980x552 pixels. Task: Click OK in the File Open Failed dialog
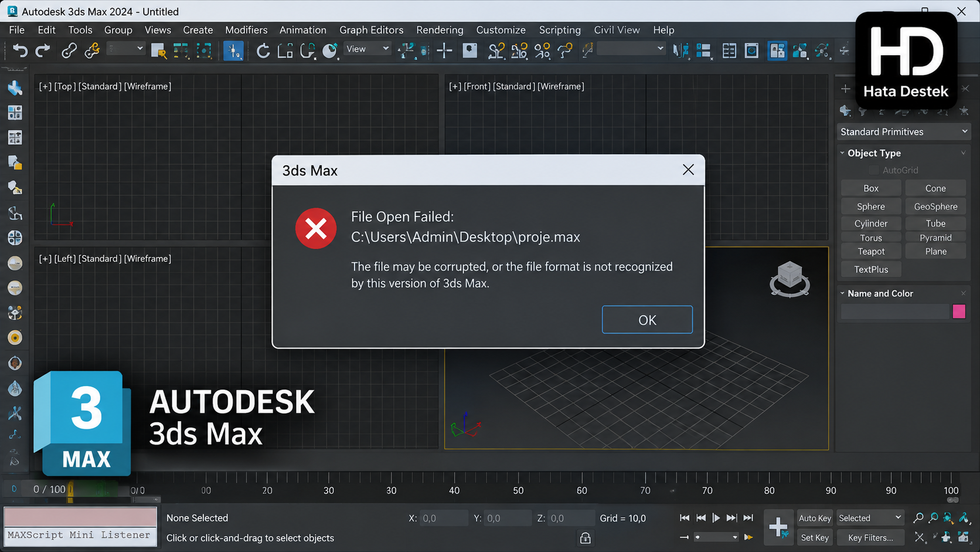(x=647, y=320)
